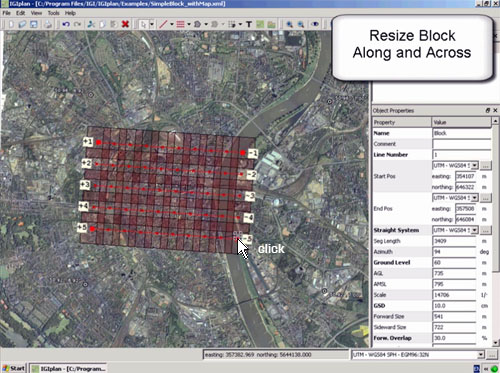
Task: Open dropdown arrow beside parallel lines tool
Action: pos(189,24)
